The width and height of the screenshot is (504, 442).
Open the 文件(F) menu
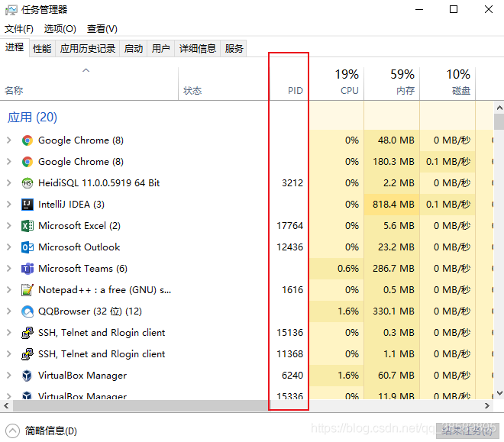pyautogui.click(x=19, y=29)
